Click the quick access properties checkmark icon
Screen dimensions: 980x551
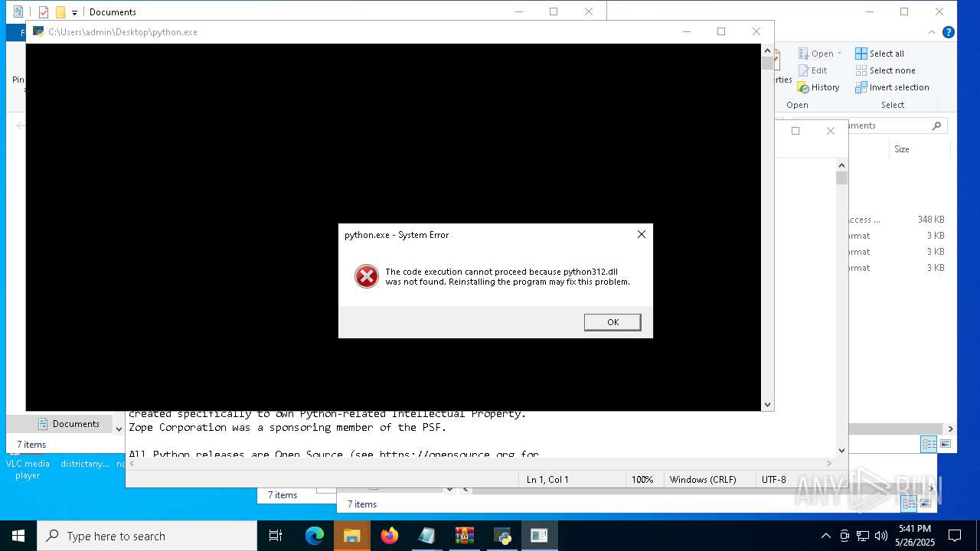(44, 12)
